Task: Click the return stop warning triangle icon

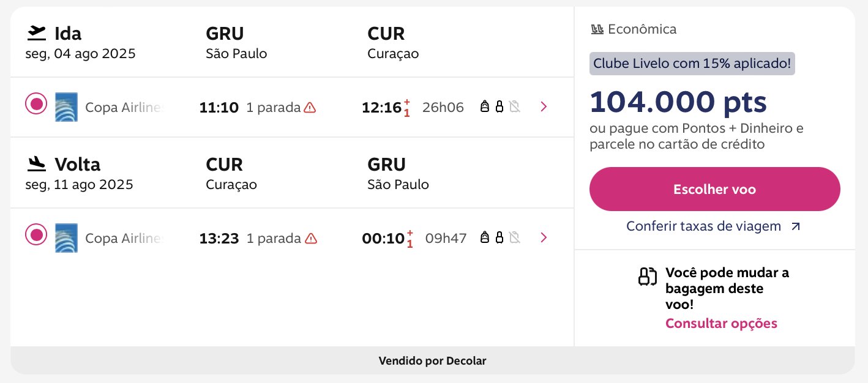Action: (311, 238)
